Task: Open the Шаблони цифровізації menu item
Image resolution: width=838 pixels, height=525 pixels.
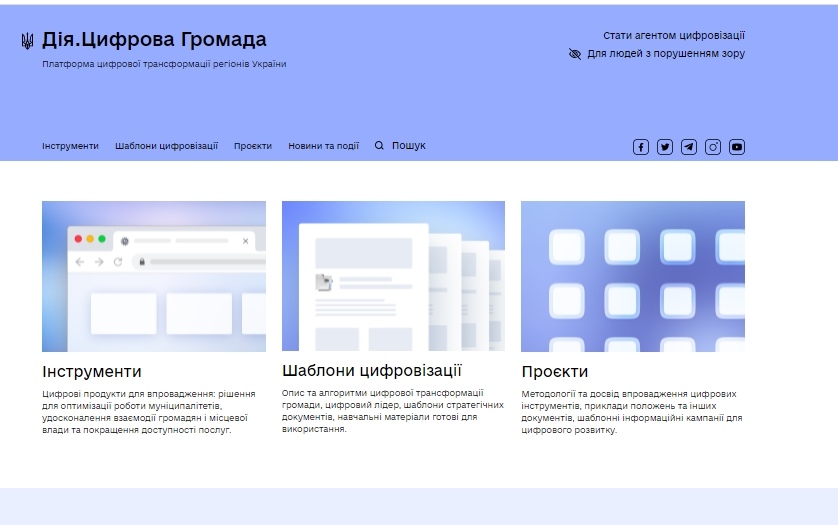Action: pyautogui.click(x=166, y=146)
